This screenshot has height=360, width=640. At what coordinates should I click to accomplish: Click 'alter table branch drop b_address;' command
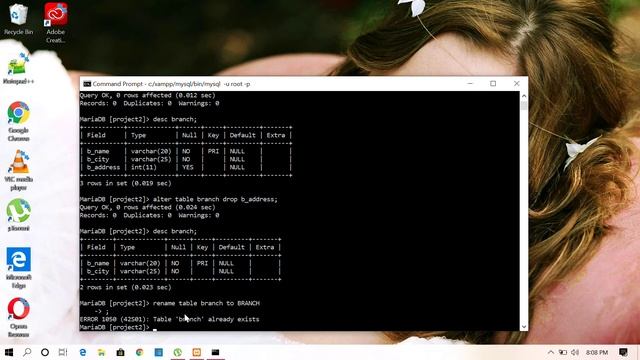click(215, 199)
